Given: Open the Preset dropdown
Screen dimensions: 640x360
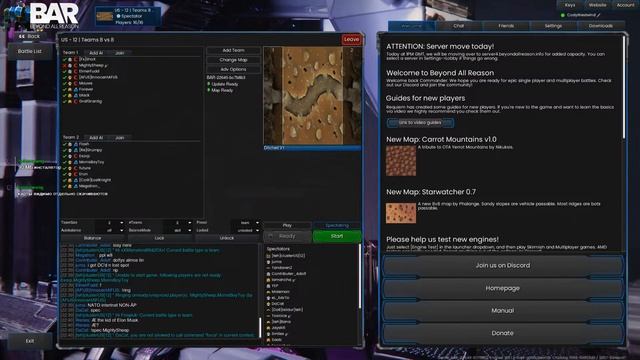Looking at the screenshot, I should (245, 223).
